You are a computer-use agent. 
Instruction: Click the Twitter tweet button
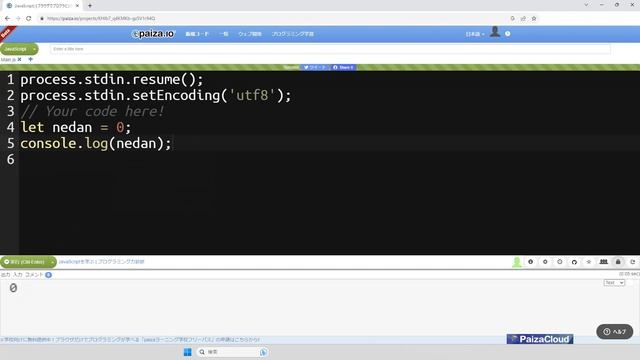315,67
